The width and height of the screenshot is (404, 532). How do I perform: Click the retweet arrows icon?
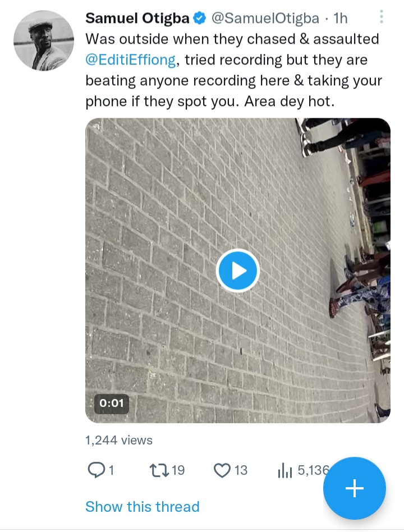(x=159, y=470)
